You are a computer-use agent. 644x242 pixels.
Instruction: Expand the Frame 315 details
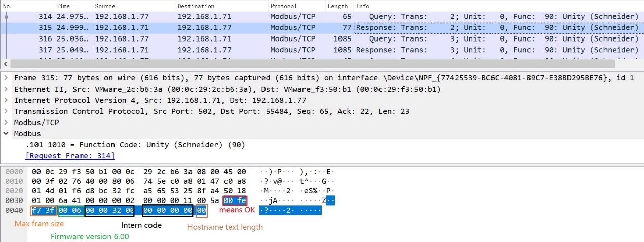(x=6, y=78)
